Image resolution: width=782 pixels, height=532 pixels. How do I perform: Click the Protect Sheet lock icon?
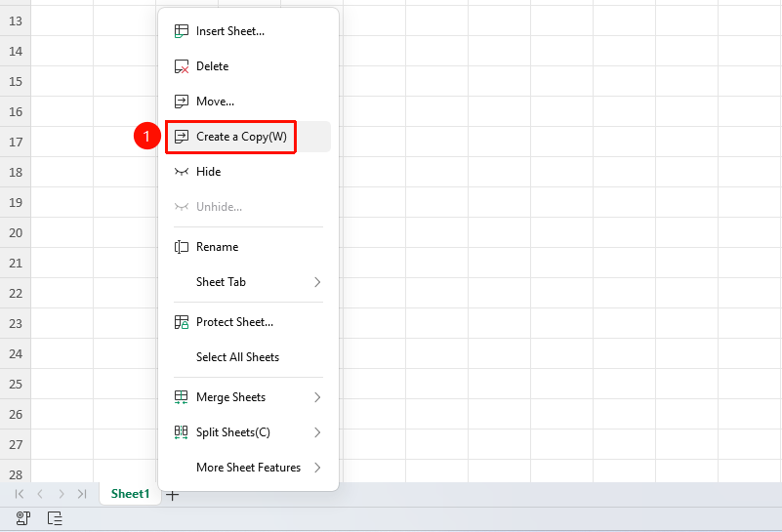(181, 322)
